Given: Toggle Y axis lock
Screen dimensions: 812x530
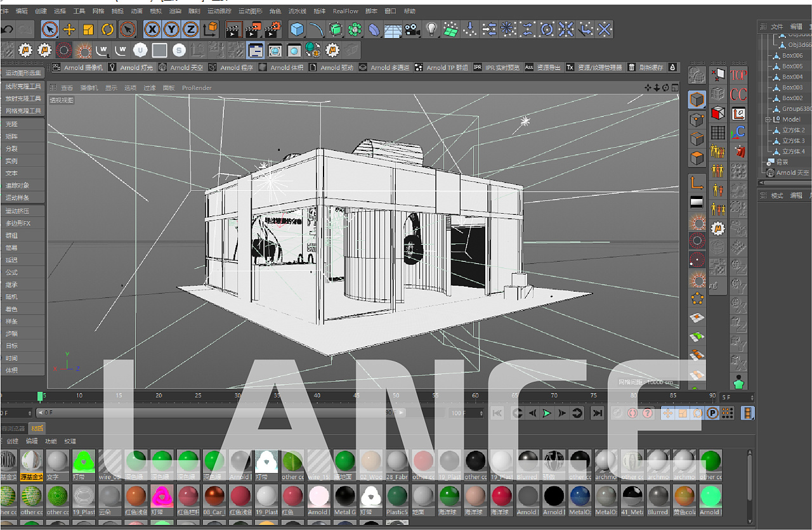Looking at the screenshot, I should click(171, 29).
